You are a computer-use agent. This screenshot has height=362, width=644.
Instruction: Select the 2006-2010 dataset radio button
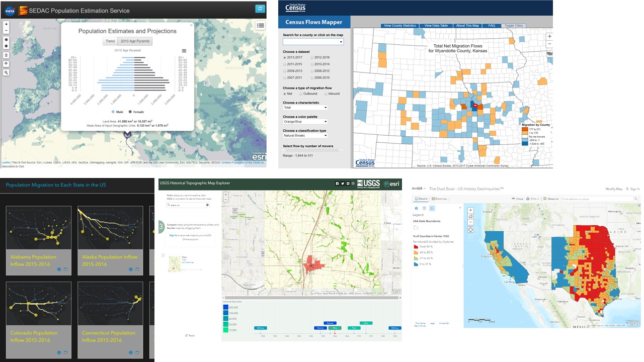pos(313,77)
